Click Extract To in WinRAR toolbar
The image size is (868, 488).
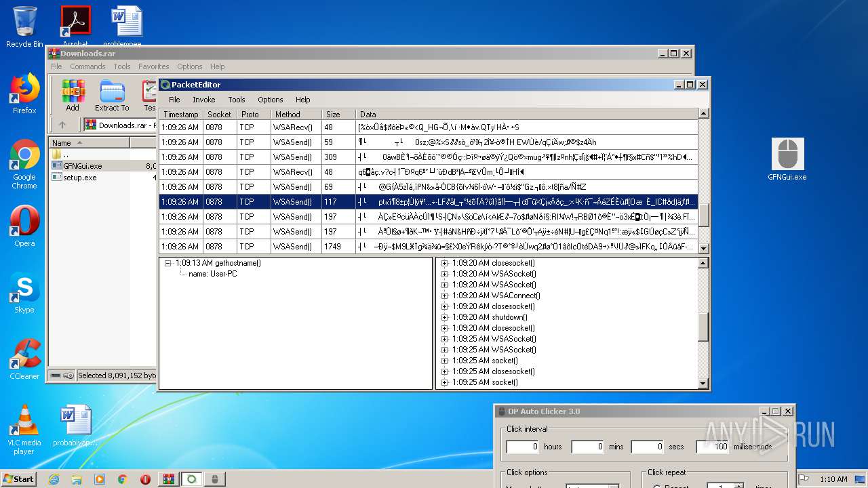coord(112,96)
